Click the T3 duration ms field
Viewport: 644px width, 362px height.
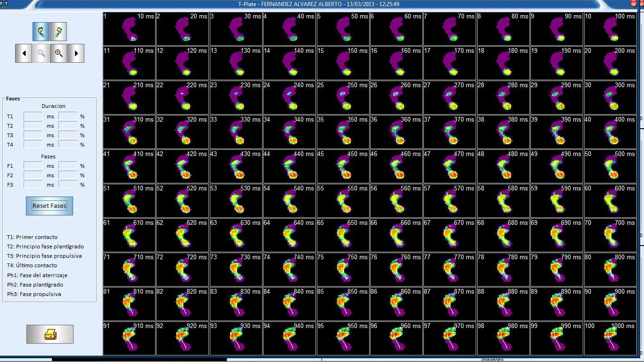(33, 135)
